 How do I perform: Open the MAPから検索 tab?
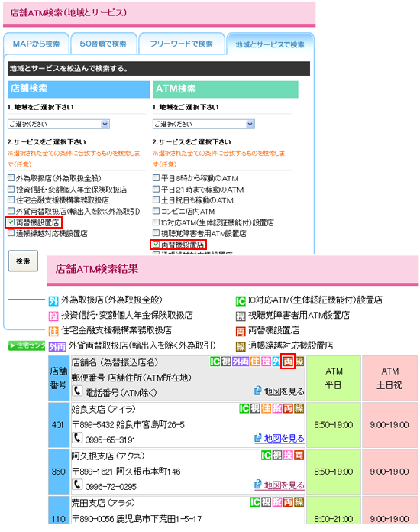[x=36, y=44]
